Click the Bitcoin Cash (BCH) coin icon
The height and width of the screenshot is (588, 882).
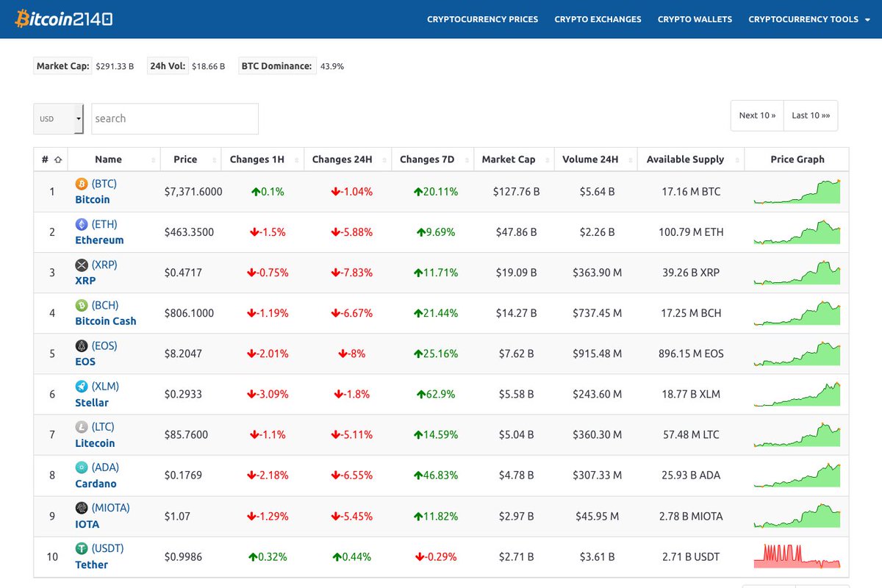pos(82,305)
